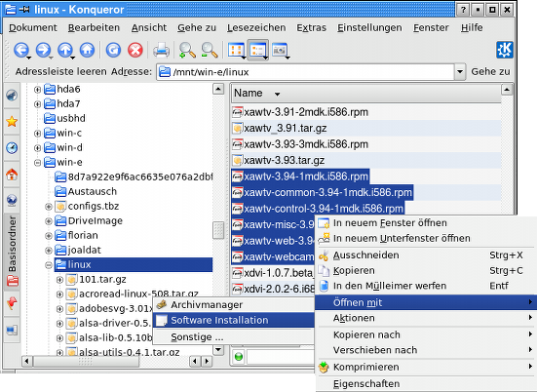Open the Ansicht menu
This screenshot has height=392, width=537.
(149, 27)
